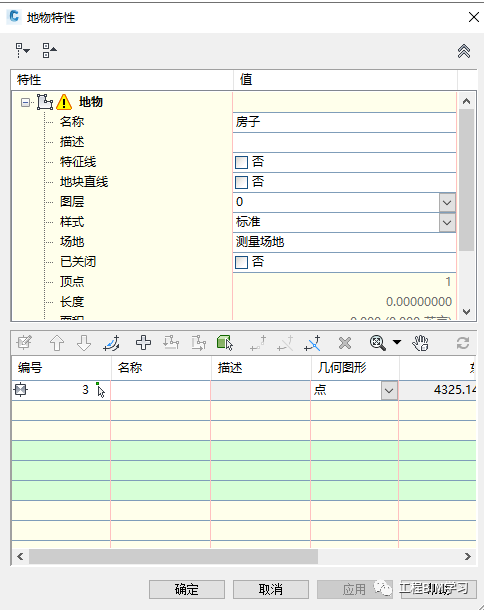Click the reverse direction curved arrows icon
Screen dimensions: 484x610
tap(112, 343)
